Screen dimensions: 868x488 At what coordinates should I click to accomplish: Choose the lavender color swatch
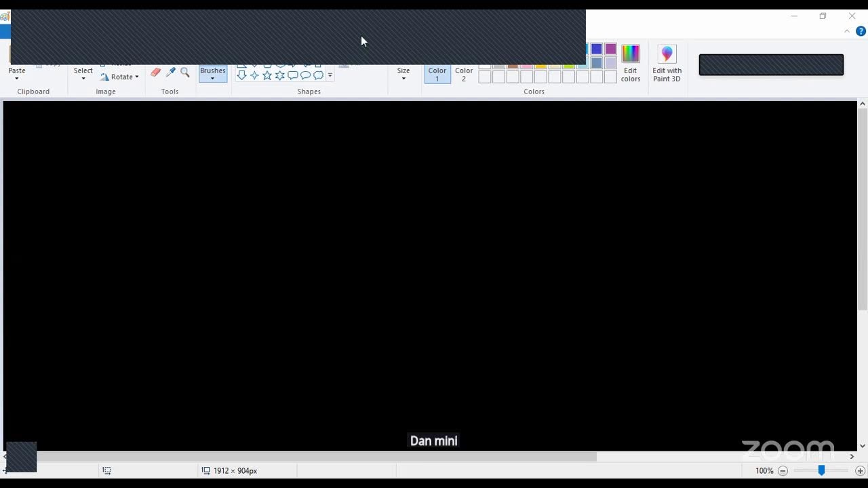point(611,63)
